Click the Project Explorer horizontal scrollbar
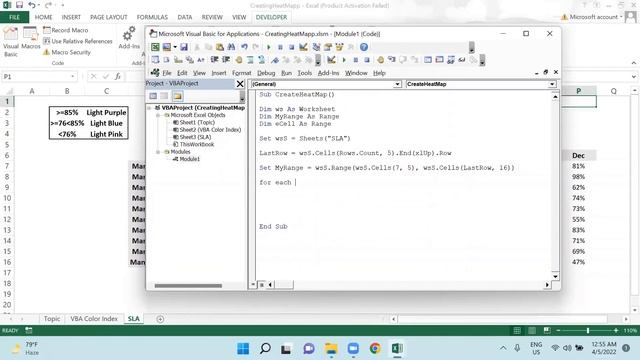Screen dimensions: 640x360 (188, 286)
